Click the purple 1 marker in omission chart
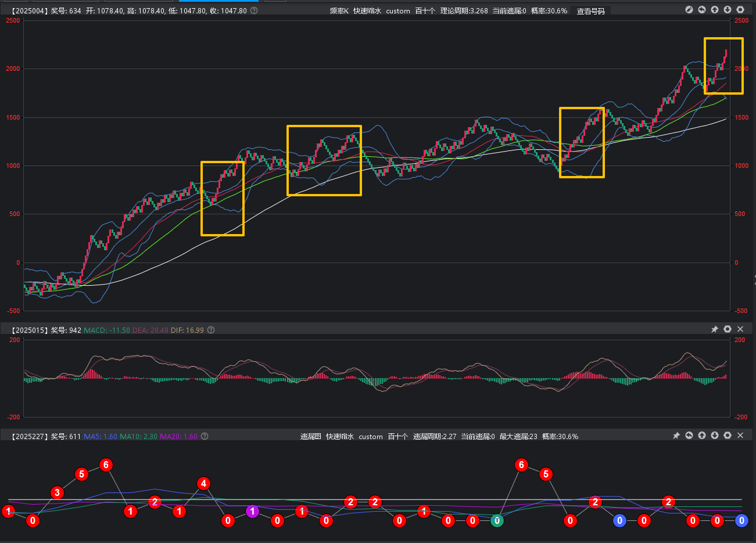 point(252,512)
